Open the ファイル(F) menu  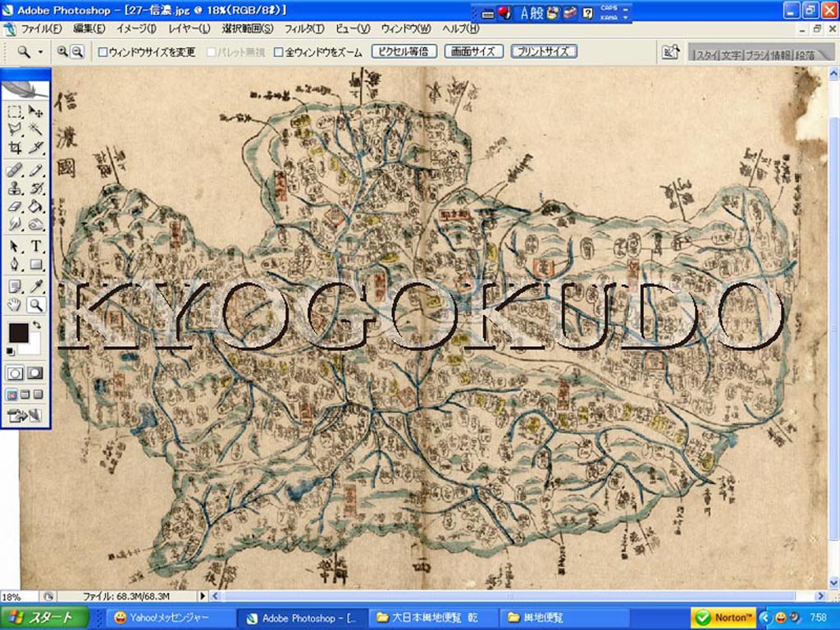[41, 29]
